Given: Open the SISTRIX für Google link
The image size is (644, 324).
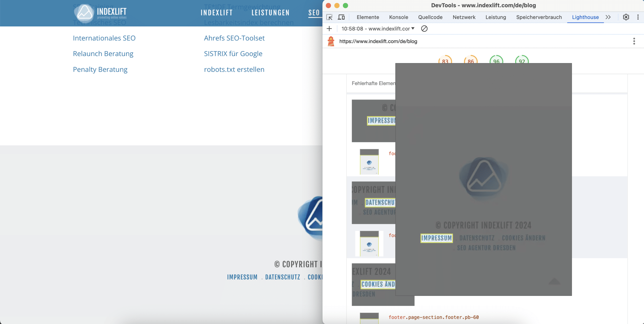Looking at the screenshot, I should 233,54.
